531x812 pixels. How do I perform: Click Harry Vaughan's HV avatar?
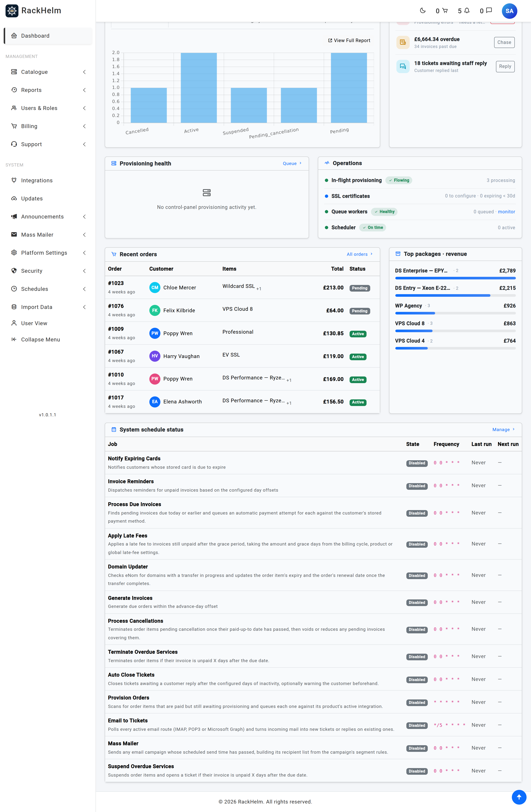pyautogui.click(x=155, y=356)
